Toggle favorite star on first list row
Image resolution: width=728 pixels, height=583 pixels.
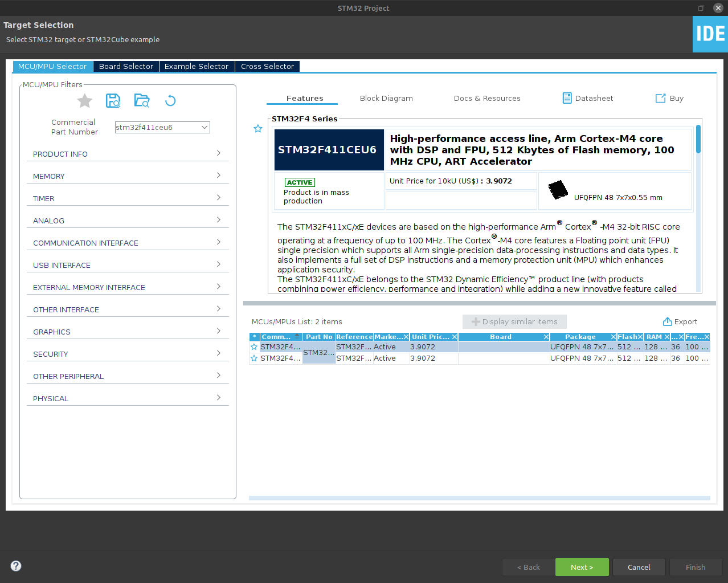tap(254, 347)
